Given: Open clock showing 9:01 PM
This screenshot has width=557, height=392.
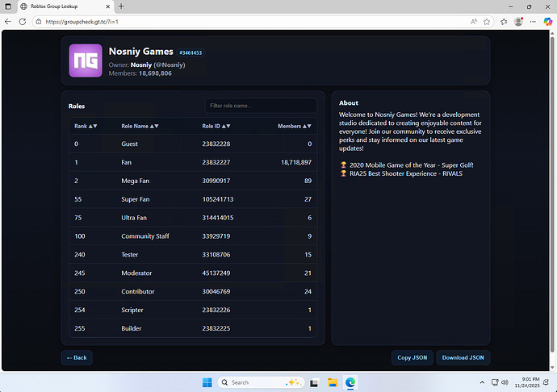Looking at the screenshot, I should click(x=527, y=382).
